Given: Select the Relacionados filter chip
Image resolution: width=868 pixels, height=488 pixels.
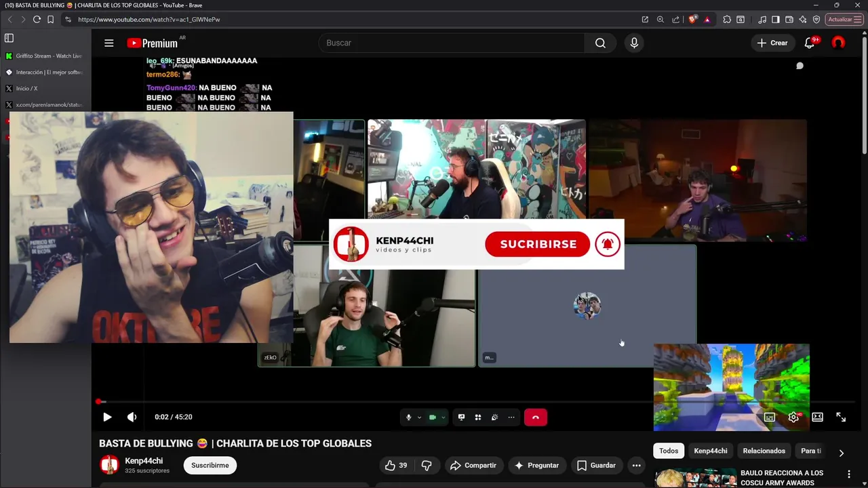Looking at the screenshot, I should [x=764, y=451].
